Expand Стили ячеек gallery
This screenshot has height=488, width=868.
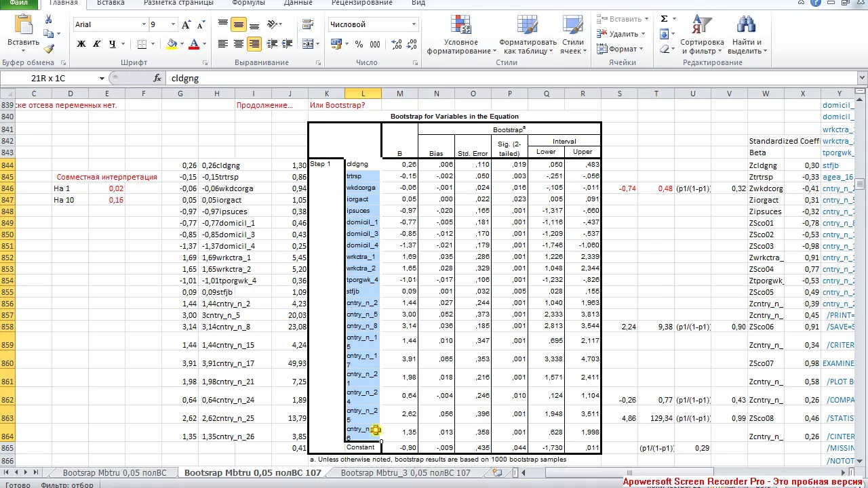[573, 35]
